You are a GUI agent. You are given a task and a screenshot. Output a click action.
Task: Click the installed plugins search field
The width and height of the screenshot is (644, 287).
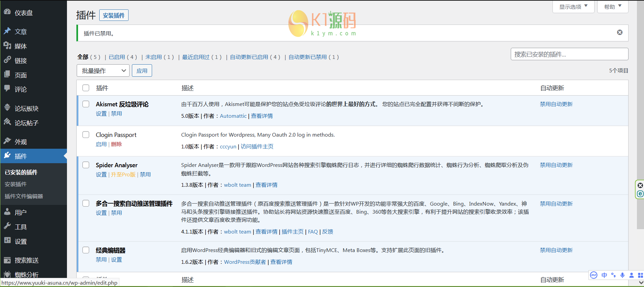(x=569, y=54)
